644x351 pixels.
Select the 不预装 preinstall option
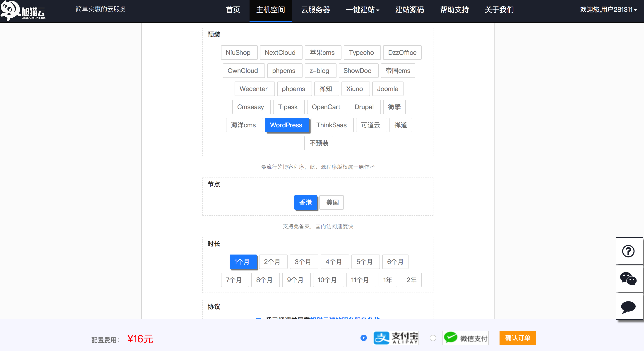pos(319,143)
